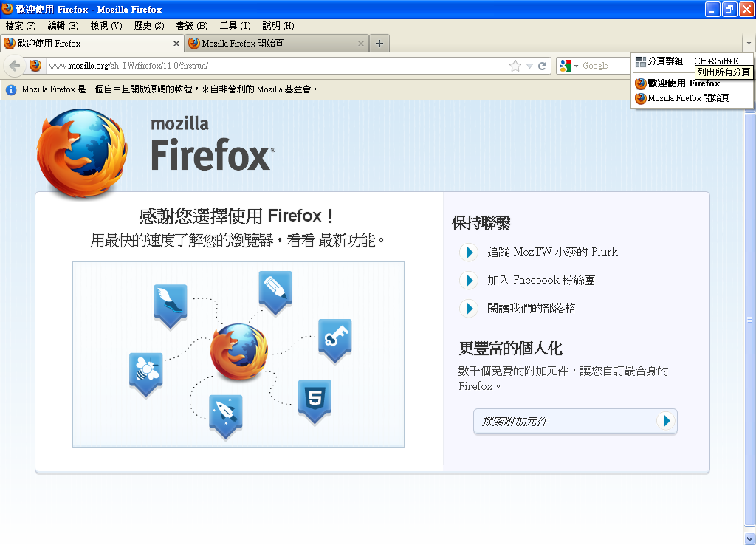This screenshot has width=756, height=545.
Task: Open the 說明 menu
Action: 278,26
